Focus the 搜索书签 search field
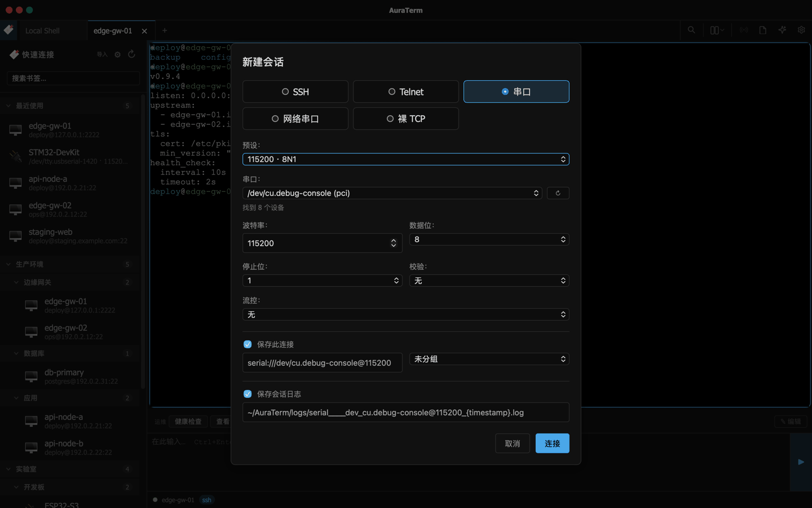 click(x=73, y=78)
